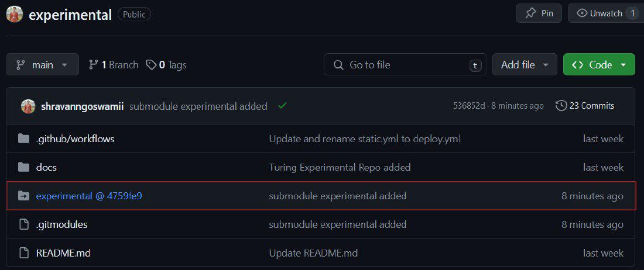
Task: Click the docs folder icon
Action: [x=23, y=168]
